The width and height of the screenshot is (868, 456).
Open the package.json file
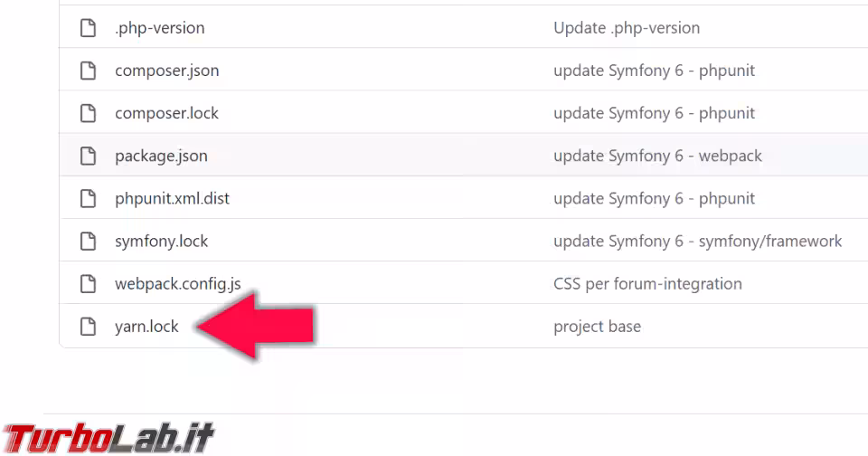coord(161,157)
